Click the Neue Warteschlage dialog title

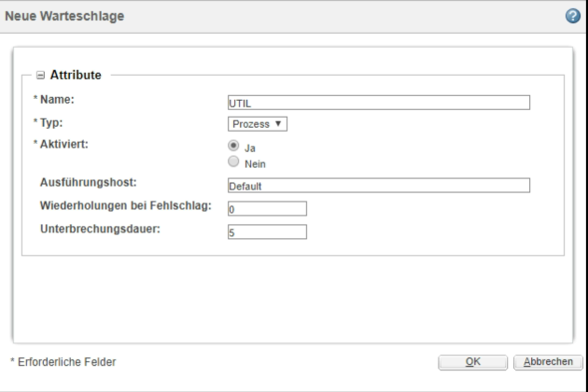point(64,15)
